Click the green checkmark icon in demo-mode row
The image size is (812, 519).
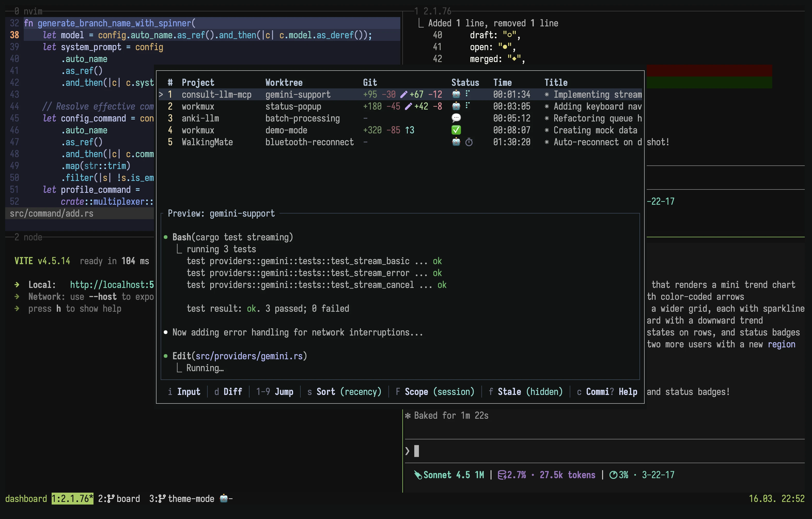click(456, 130)
